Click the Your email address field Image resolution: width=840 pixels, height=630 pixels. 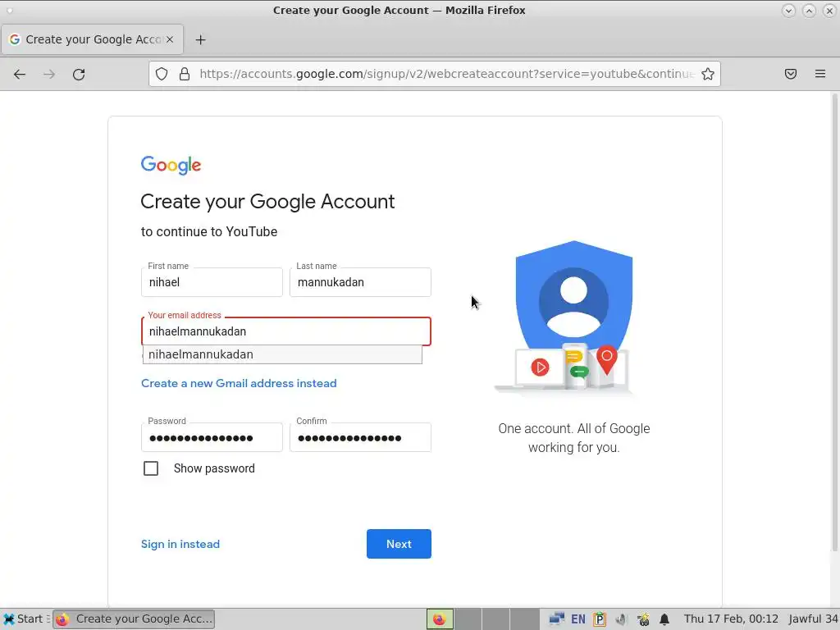pyautogui.click(x=286, y=331)
